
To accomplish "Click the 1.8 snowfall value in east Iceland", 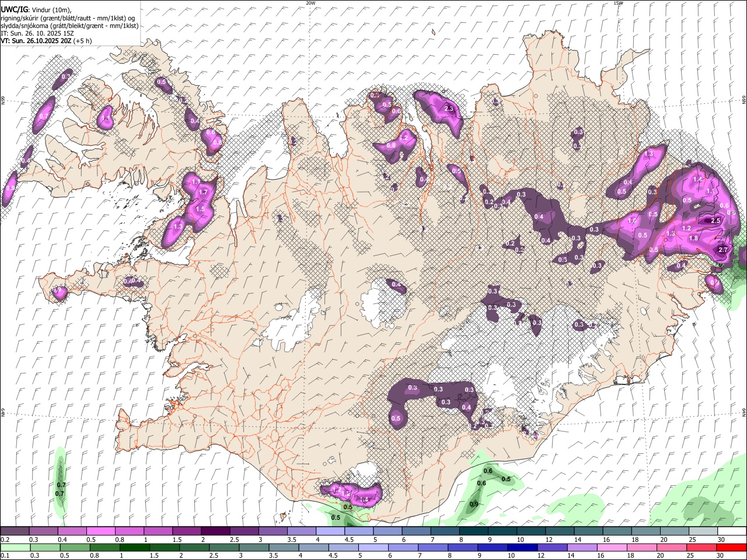I will click(694, 238).
